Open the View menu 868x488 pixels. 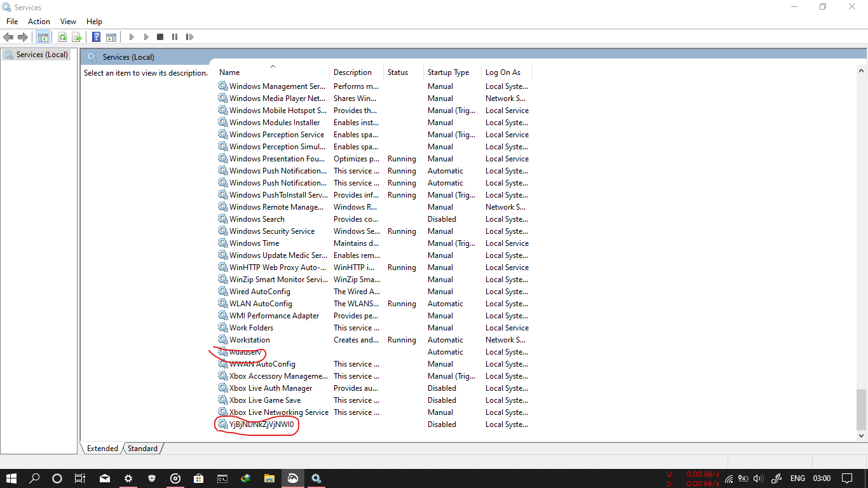click(x=68, y=22)
